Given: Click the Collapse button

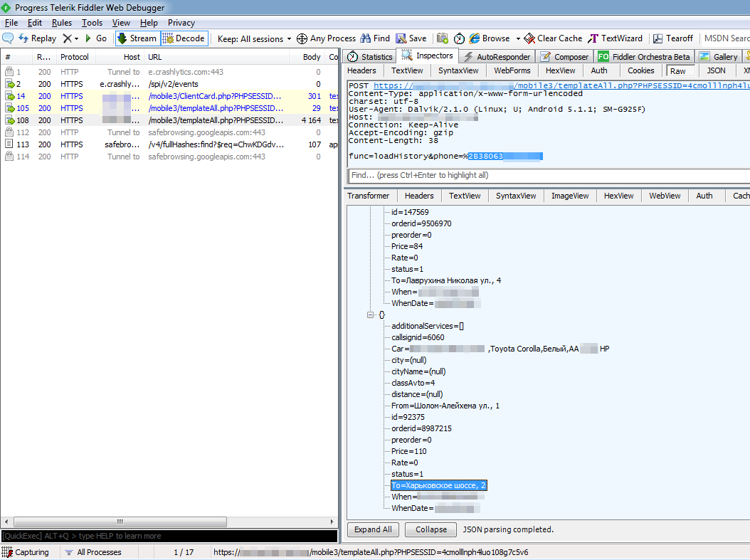Looking at the screenshot, I should click(431, 529).
